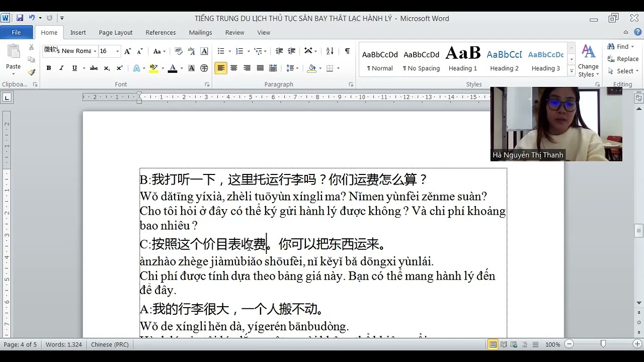The width and height of the screenshot is (644, 362).
Task: Toggle Justify alignment
Action: [260, 68]
